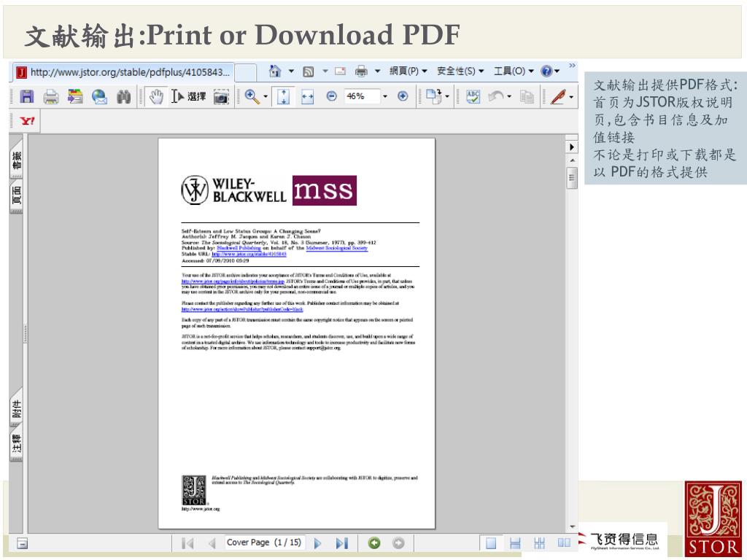Click the spell check ABC icon
Viewport: 747px width, 560px height.
pos(473,97)
